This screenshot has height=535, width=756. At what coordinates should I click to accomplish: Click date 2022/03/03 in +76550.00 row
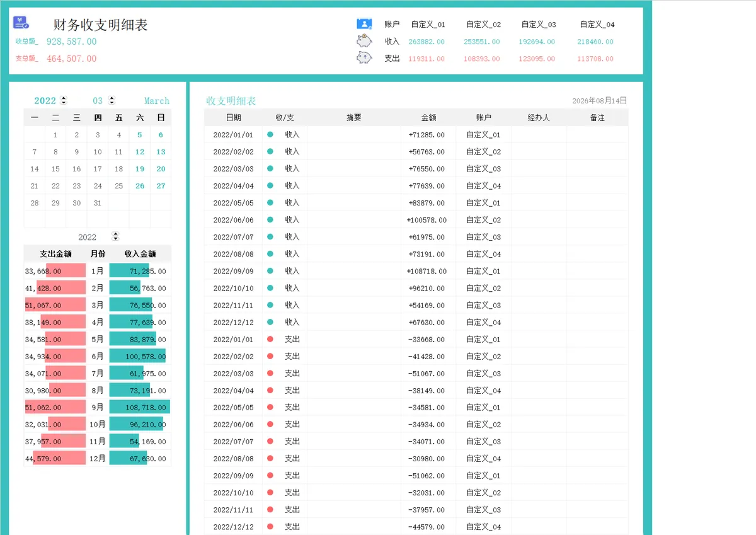tap(233, 169)
